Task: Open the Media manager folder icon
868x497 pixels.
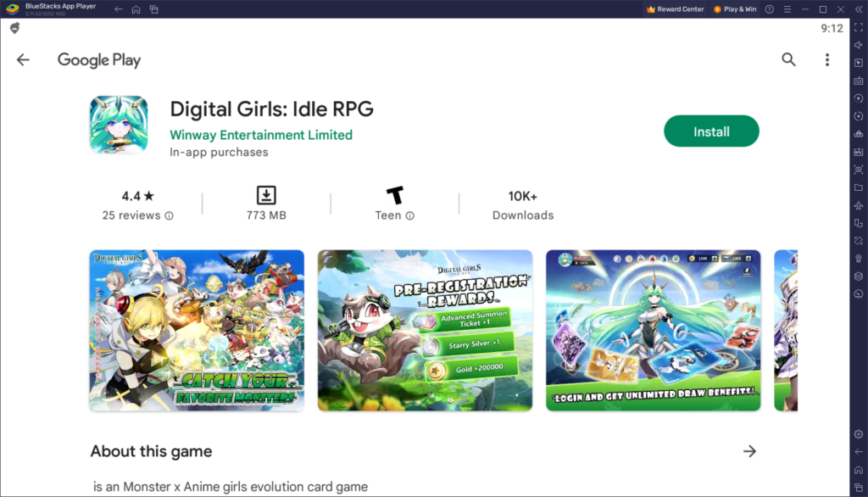Action: point(858,187)
